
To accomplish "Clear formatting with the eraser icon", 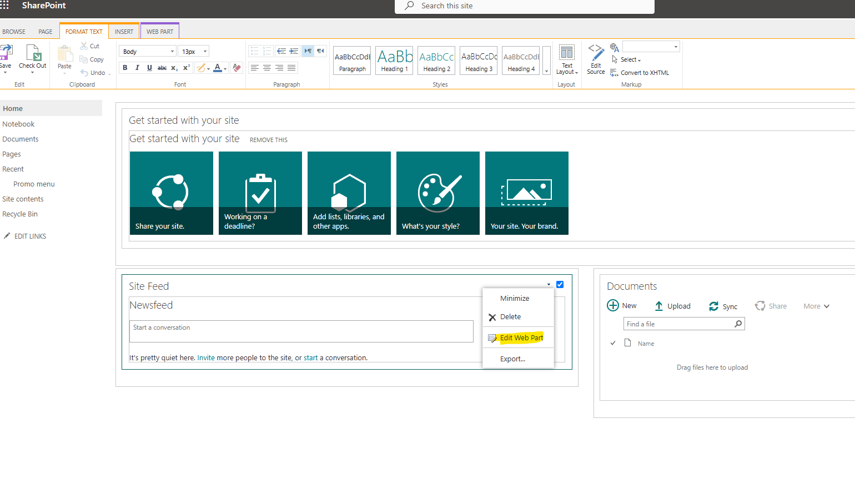I will tap(237, 68).
